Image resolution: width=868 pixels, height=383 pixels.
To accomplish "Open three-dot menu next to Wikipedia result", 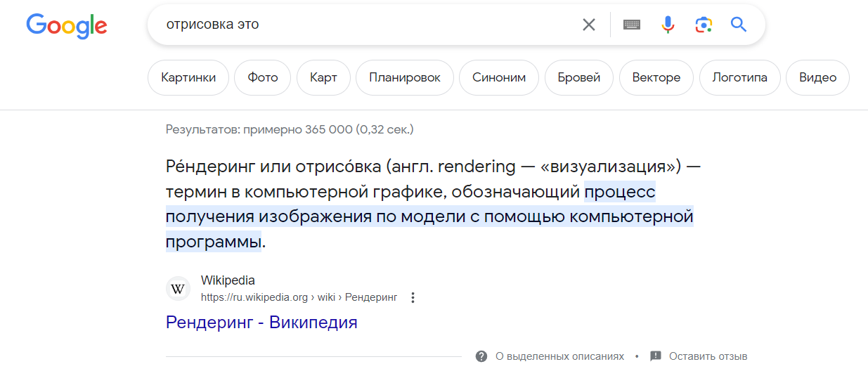I will tap(413, 297).
